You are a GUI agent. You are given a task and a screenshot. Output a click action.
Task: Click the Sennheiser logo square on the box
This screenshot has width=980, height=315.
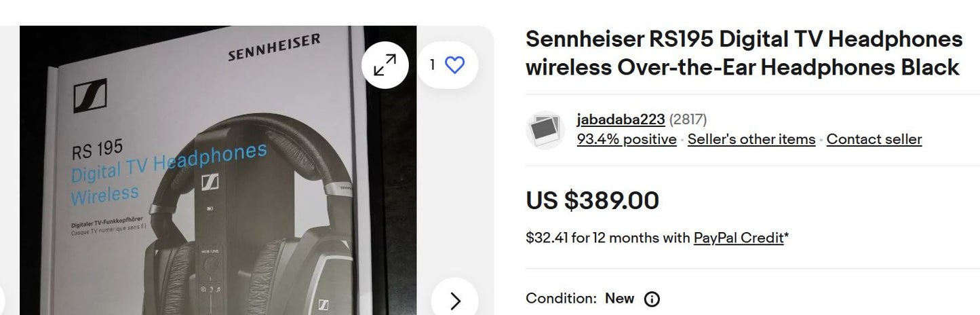(x=90, y=96)
